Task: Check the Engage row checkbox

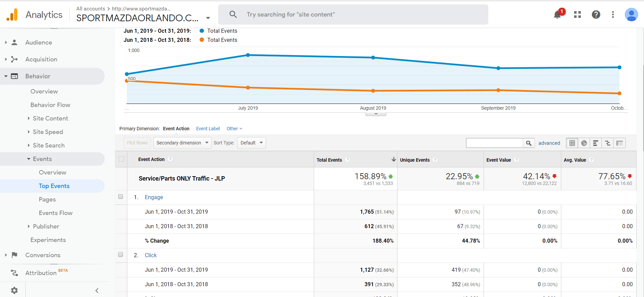Action: [x=121, y=196]
